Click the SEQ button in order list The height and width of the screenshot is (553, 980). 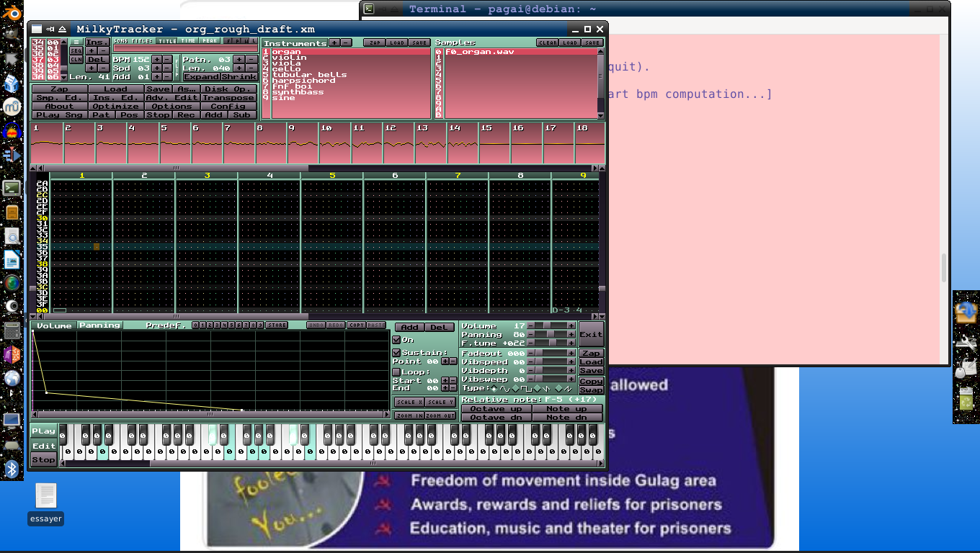click(x=76, y=51)
